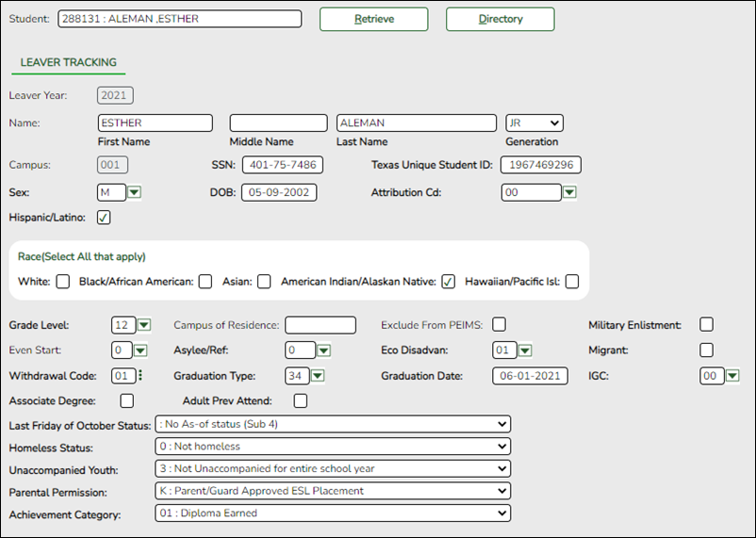Click the Student search field
Screen dimensions: 756x538
click(180, 19)
